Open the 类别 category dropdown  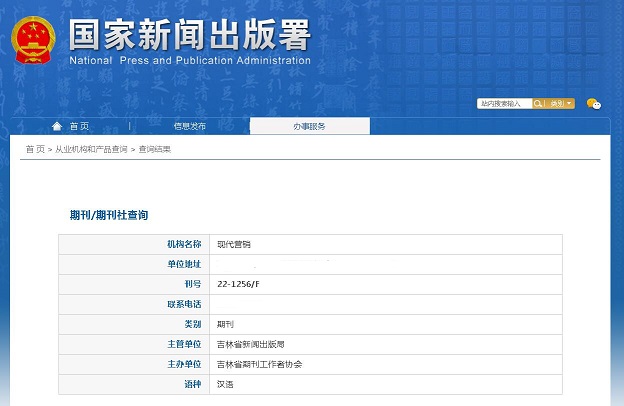pos(561,103)
